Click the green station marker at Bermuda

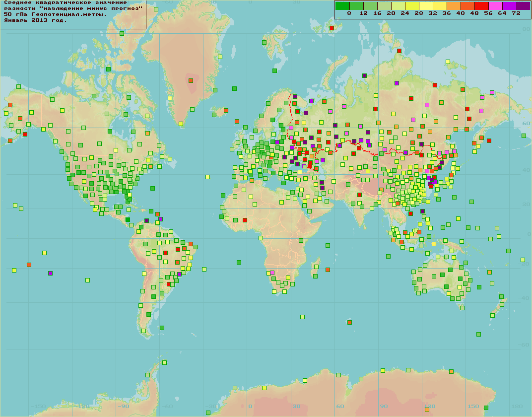(x=153, y=188)
